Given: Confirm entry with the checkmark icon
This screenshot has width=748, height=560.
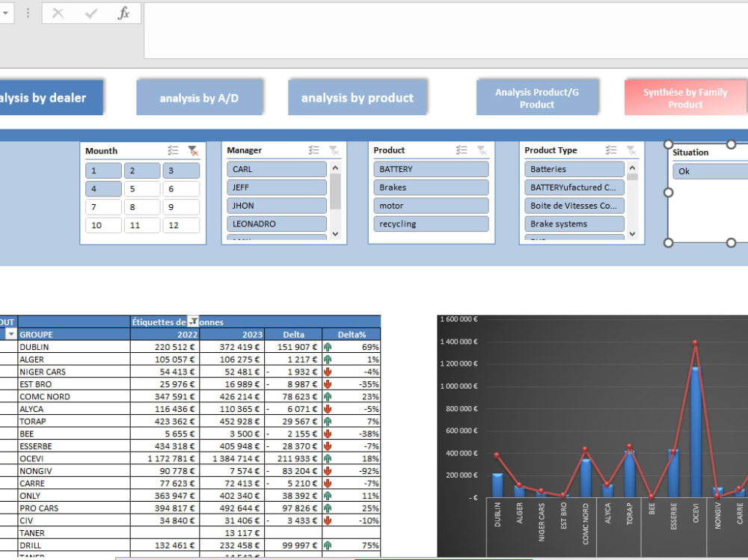Looking at the screenshot, I should coord(91,13).
